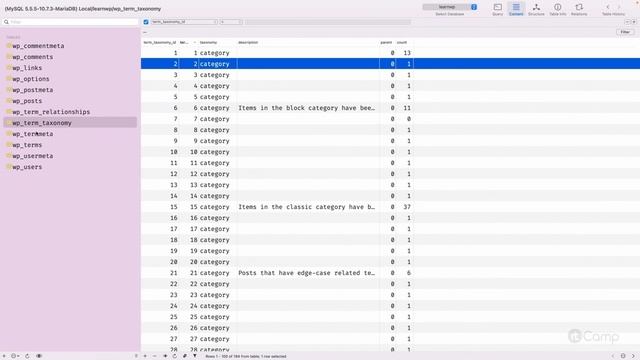
Task: Select the wp_users table
Action: tap(27, 167)
